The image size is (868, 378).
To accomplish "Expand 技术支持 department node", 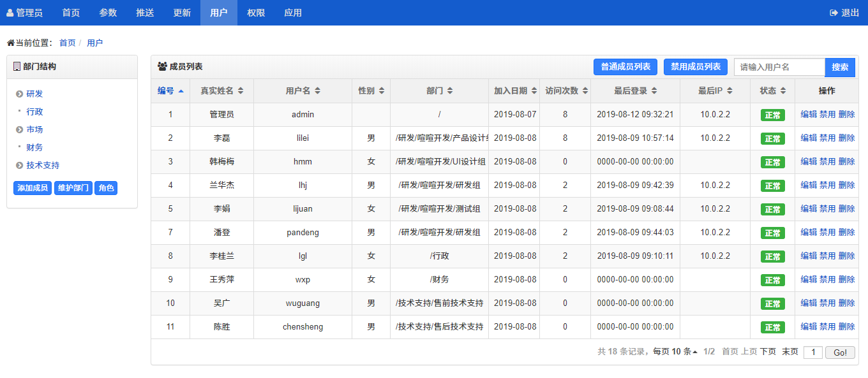I will click(x=20, y=166).
